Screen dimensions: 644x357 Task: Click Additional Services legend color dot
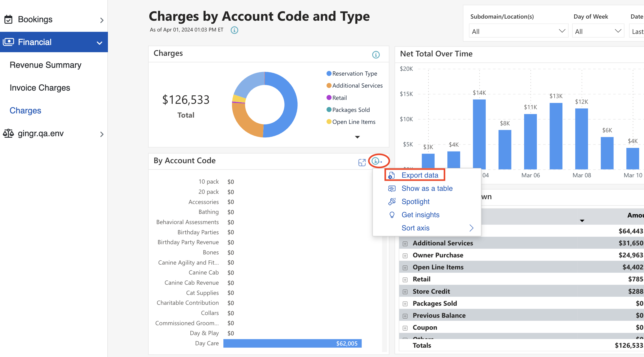pos(329,85)
